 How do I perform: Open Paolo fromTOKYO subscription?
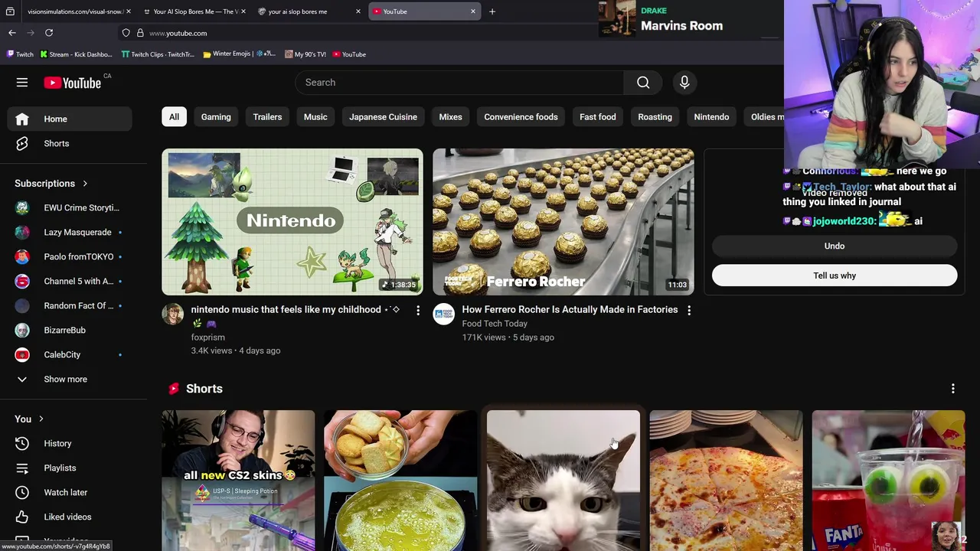click(70, 256)
